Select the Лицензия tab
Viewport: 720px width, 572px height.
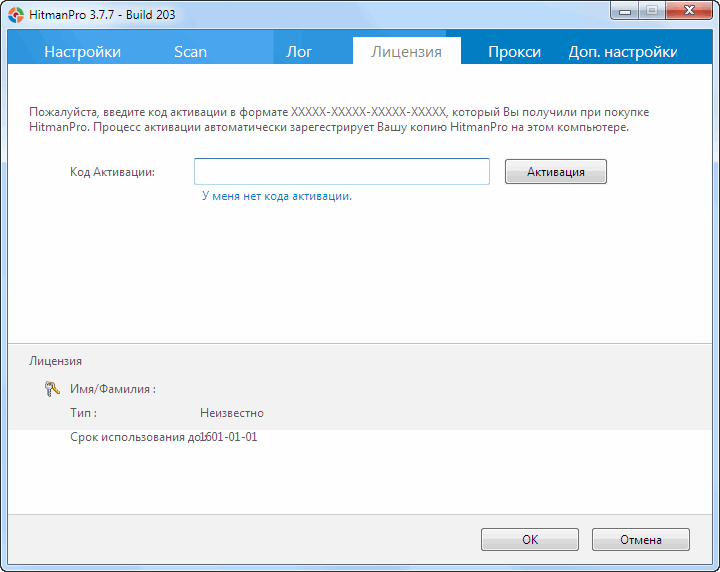(x=406, y=50)
